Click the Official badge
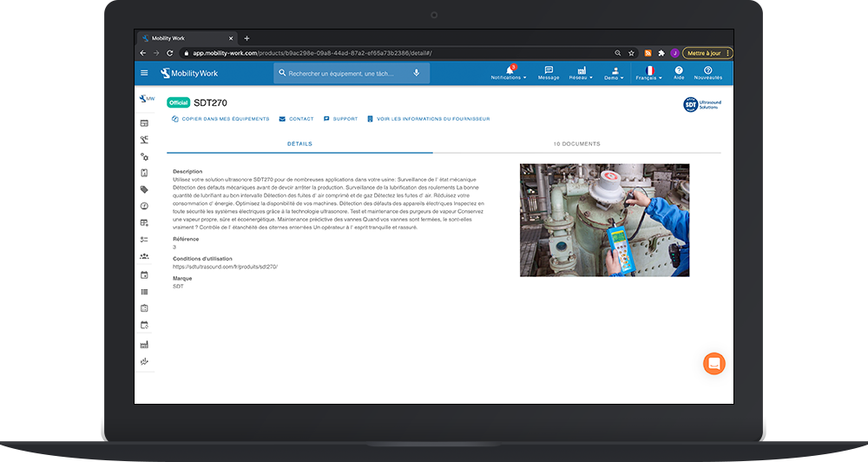The height and width of the screenshot is (462, 868). 178,102
